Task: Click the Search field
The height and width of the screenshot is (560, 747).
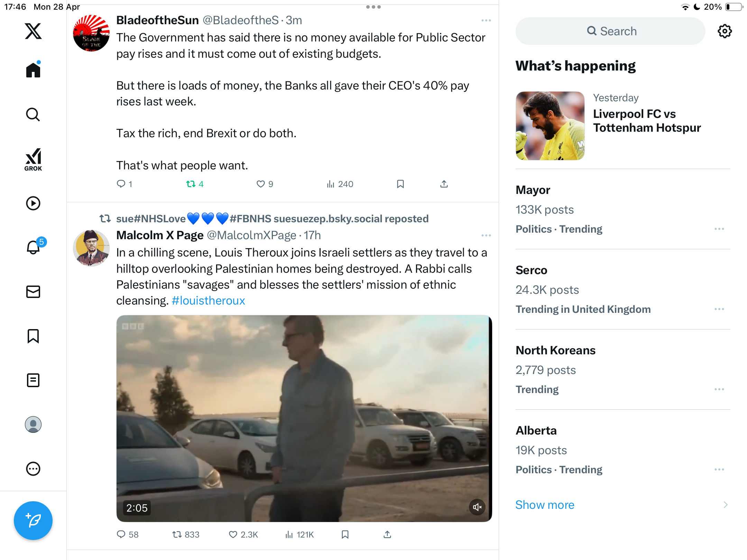Action: tap(610, 31)
